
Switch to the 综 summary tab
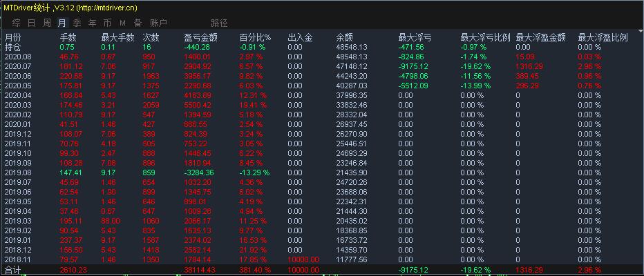click(x=17, y=23)
